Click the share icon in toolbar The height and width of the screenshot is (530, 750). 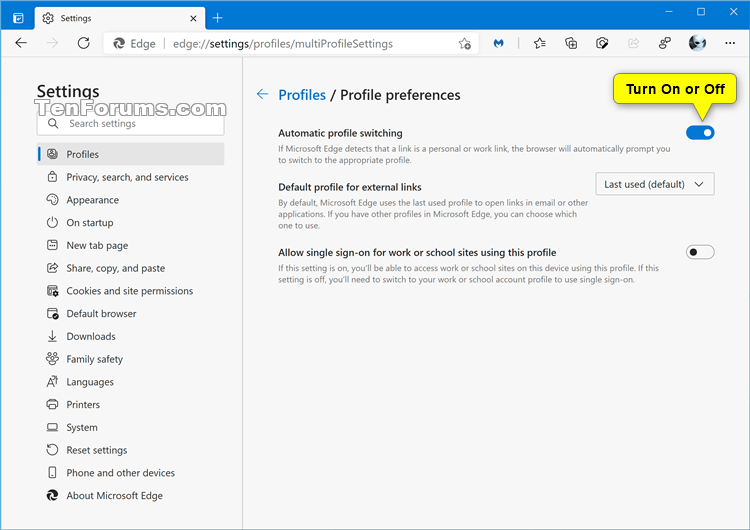click(633, 44)
